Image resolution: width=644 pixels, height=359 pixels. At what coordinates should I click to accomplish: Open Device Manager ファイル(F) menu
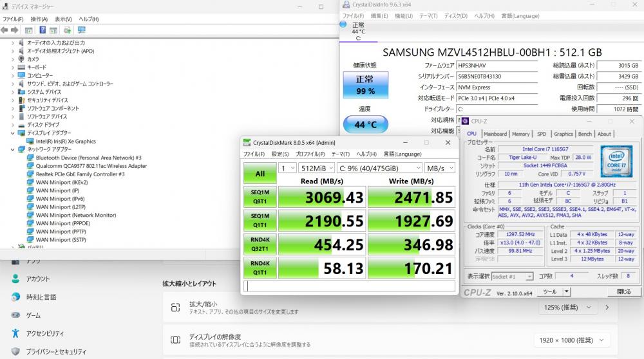pos(13,19)
